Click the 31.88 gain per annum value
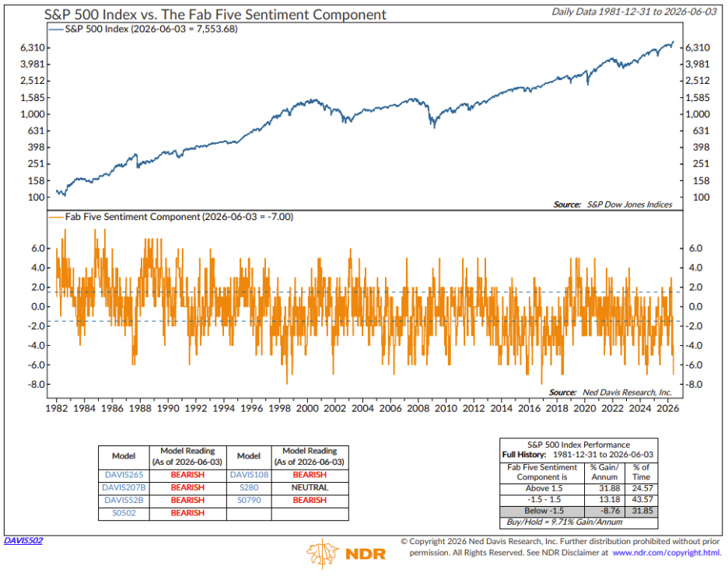 609,488
